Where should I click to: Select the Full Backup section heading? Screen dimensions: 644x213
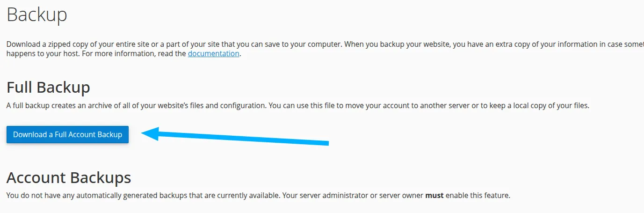click(x=48, y=87)
